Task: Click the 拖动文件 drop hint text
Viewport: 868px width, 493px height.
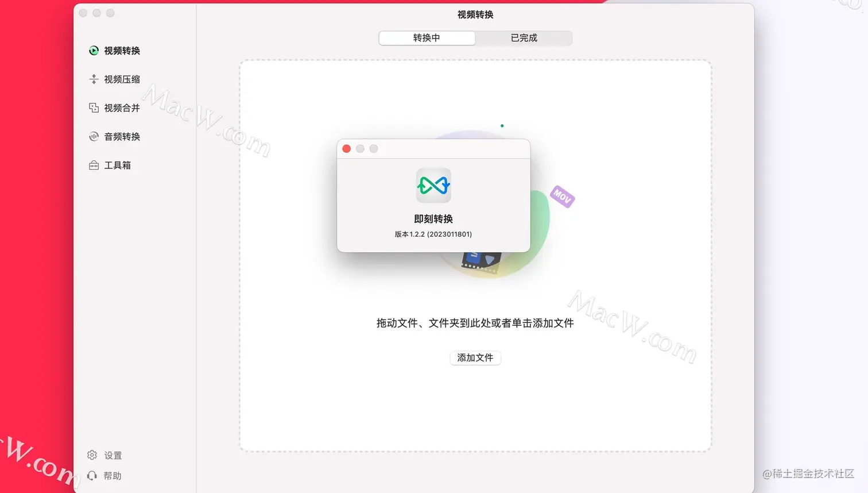Action: tap(475, 323)
